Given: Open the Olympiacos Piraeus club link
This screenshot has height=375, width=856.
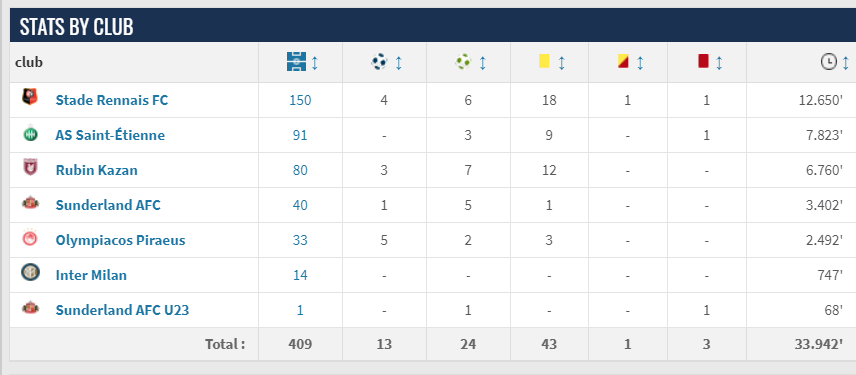Looking at the screenshot, I should tap(120, 240).
